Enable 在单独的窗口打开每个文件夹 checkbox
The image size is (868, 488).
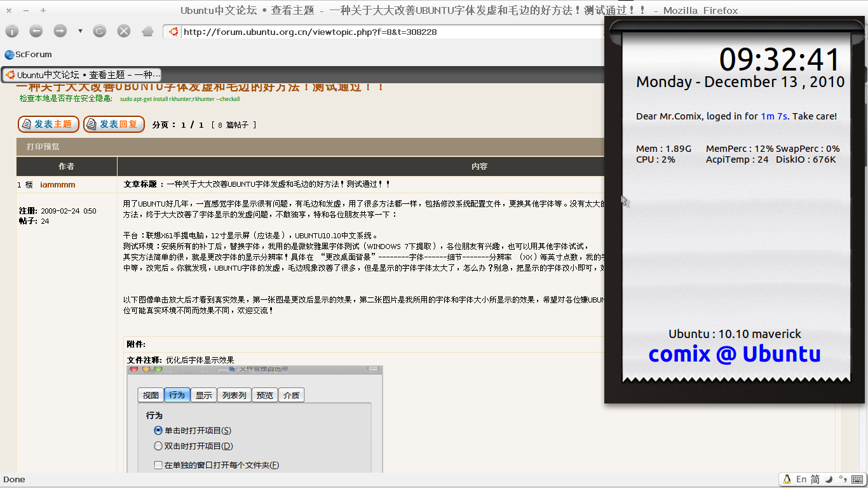[158, 465]
